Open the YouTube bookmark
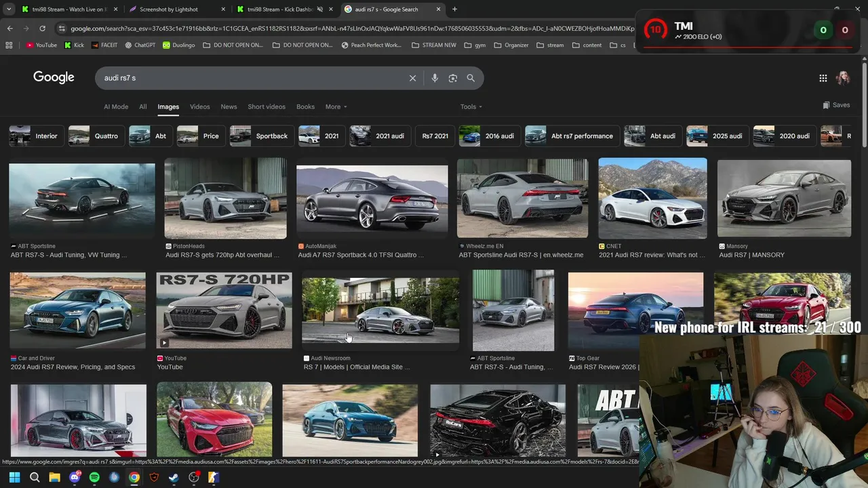This screenshot has height=488, width=868. tap(41, 45)
